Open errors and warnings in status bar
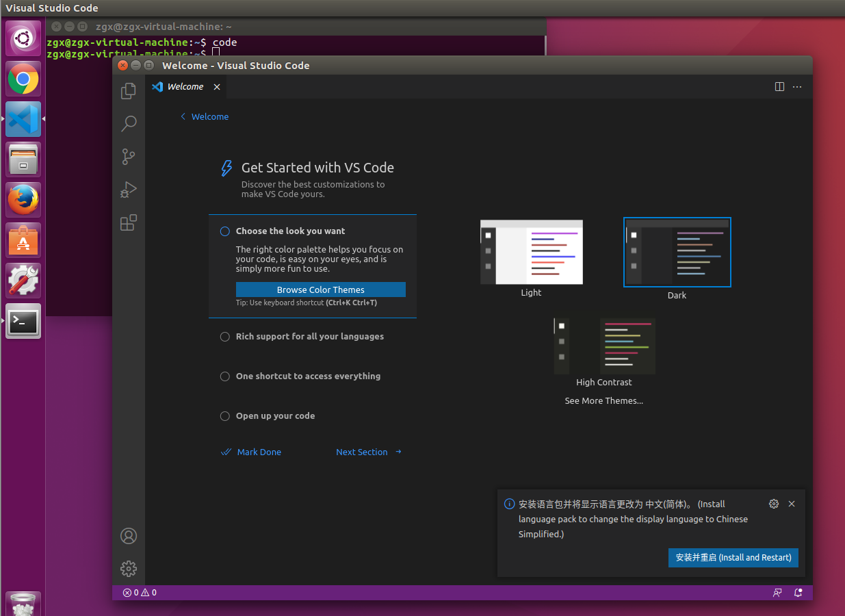This screenshot has width=845, height=616. pos(140,593)
